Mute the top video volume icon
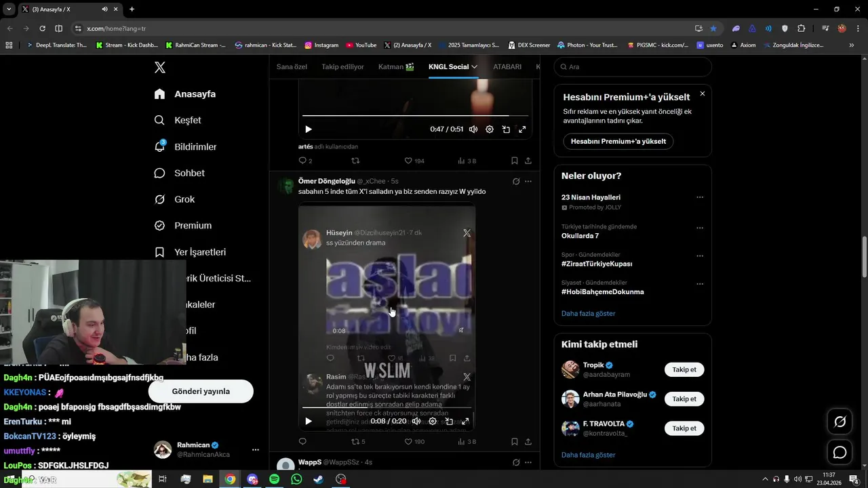This screenshot has height=488, width=868. coord(473,129)
